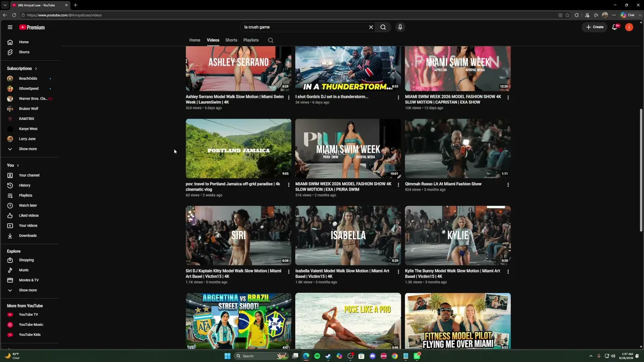Click the YouTube search input field
This screenshot has height=362, width=644.
point(305,27)
